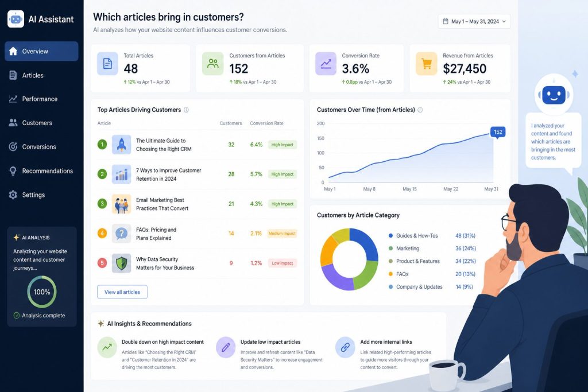Click the sparkle icon beside AI ANALYSIS
This screenshot has width=588, height=392.
(x=17, y=238)
